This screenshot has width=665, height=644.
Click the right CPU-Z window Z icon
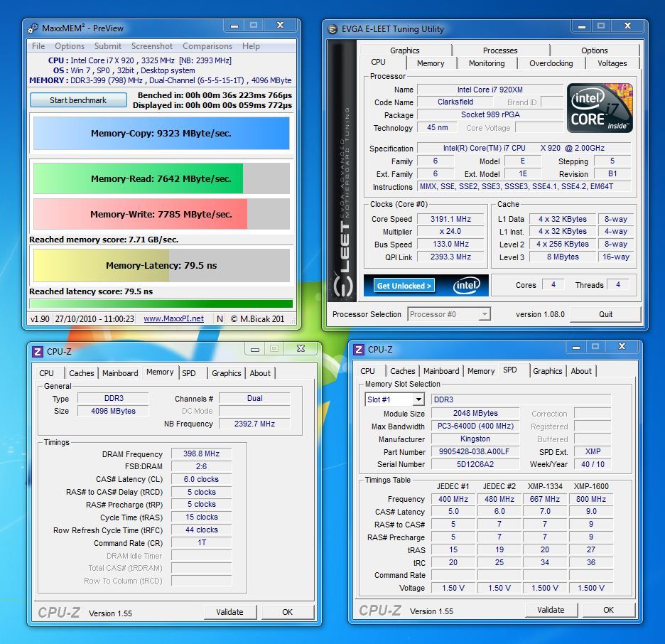(358, 350)
